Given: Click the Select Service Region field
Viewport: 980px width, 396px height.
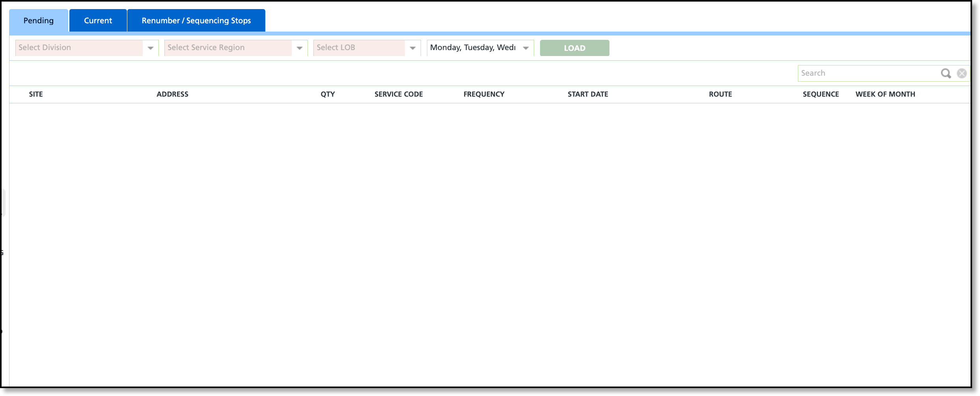Looking at the screenshot, I should [228, 48].
